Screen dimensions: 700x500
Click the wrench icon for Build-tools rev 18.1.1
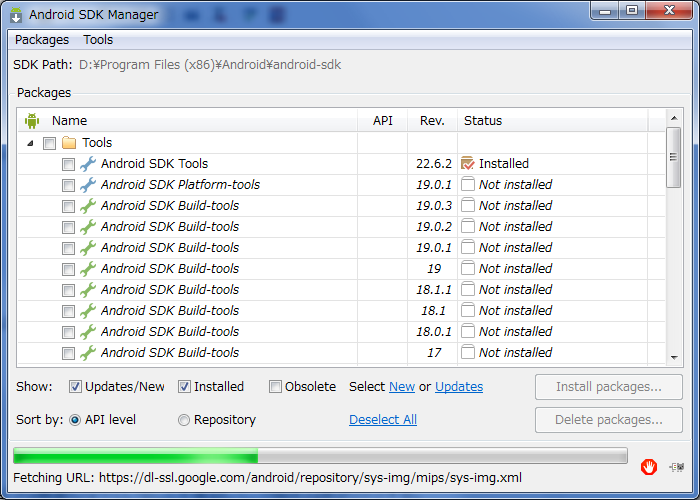[x=88, y=290]
